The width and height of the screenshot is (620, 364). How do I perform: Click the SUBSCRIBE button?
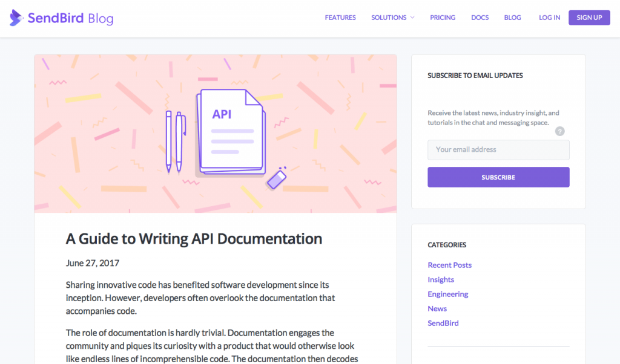(498, 177)
